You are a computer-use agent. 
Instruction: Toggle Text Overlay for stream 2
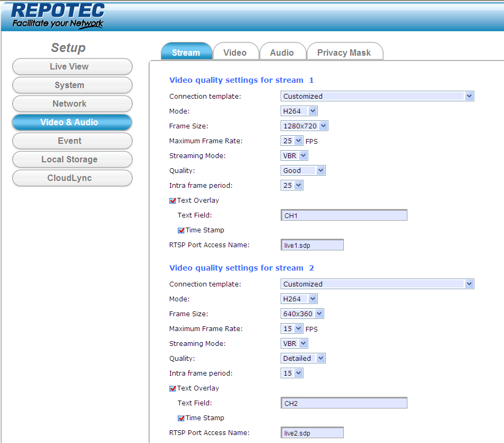pyautogui.click(x=172, y=388)
